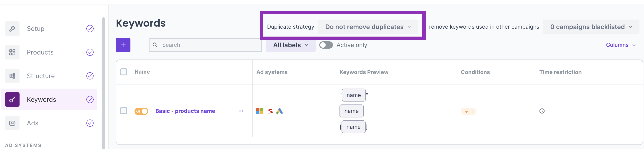Open the All labels filter dropdown
The image size is (644, 149).
[290, 45]
